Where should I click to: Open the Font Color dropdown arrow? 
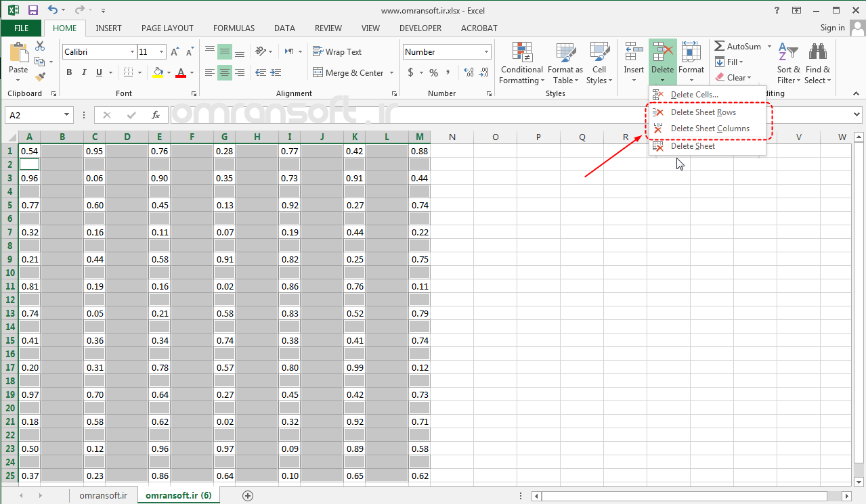(192, 72)
